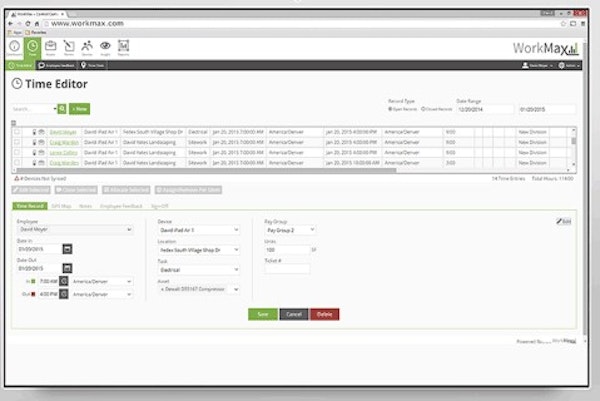The height and width of the screenshot is (401, 600).
Task: Switch to the GPS Map tab
Action: [60, 205]
